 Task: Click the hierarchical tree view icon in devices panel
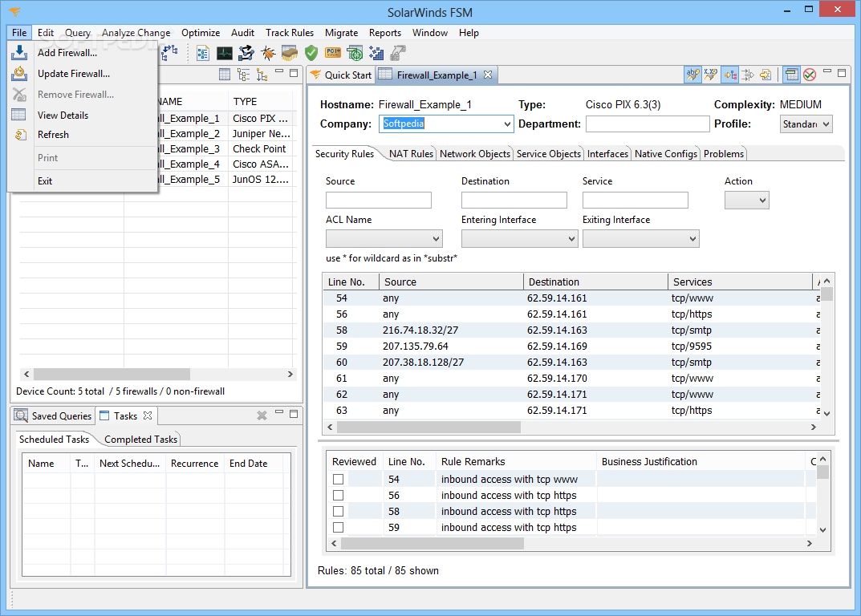click(243, 75)
